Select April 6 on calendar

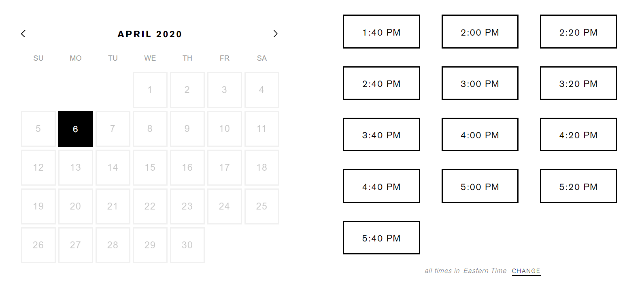[76, 129]
